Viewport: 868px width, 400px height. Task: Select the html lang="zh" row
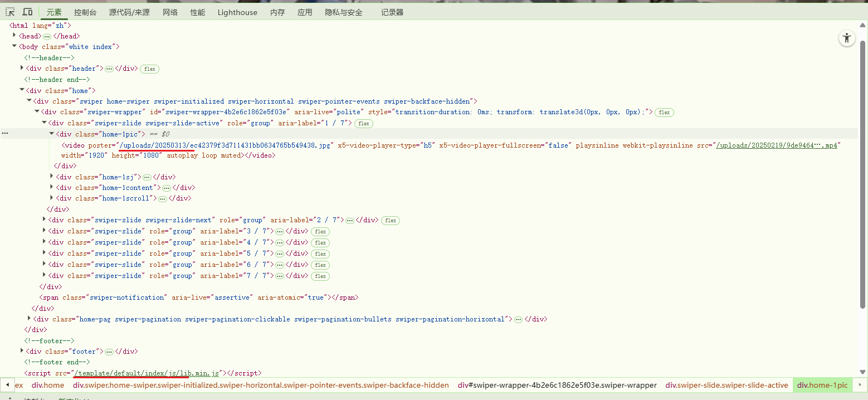[40, 26]
